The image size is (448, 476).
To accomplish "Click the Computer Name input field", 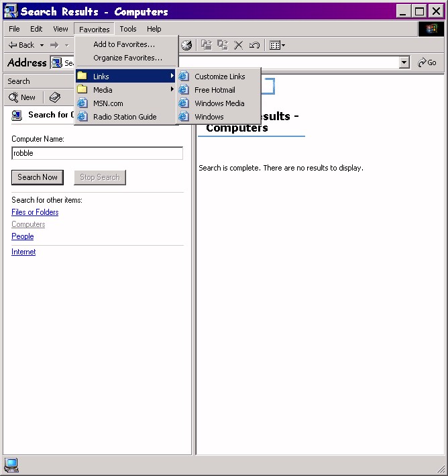I will (x=97, y=153).
